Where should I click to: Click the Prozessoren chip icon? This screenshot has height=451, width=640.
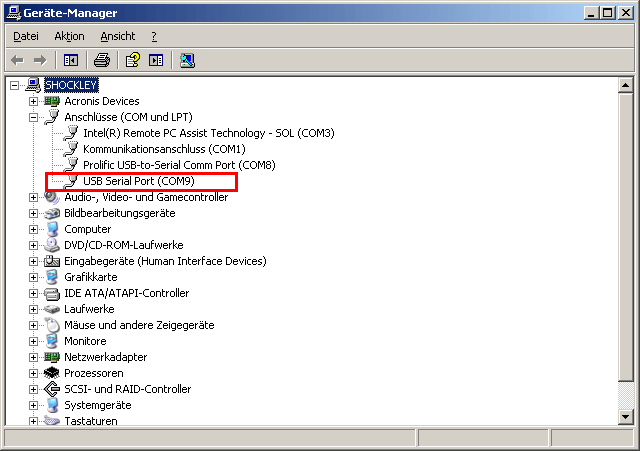tap(52, 373)
